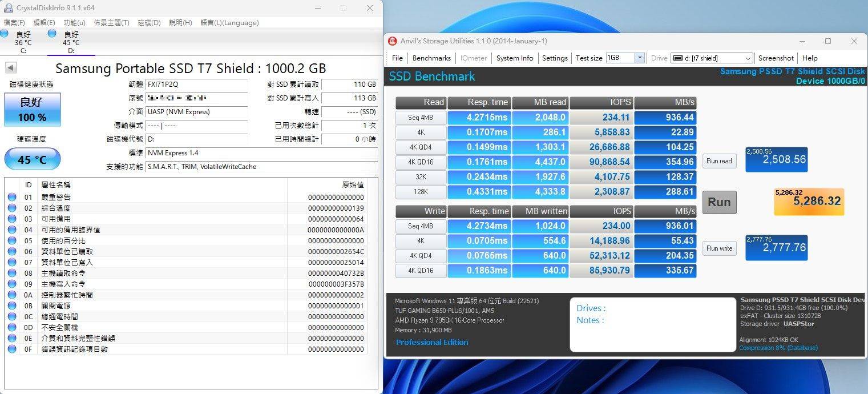The height and width of the screenshot is (394, 868).
Task: Open the Compression 8% Database link
Action: pyautogui.click(x=778, y=347)
